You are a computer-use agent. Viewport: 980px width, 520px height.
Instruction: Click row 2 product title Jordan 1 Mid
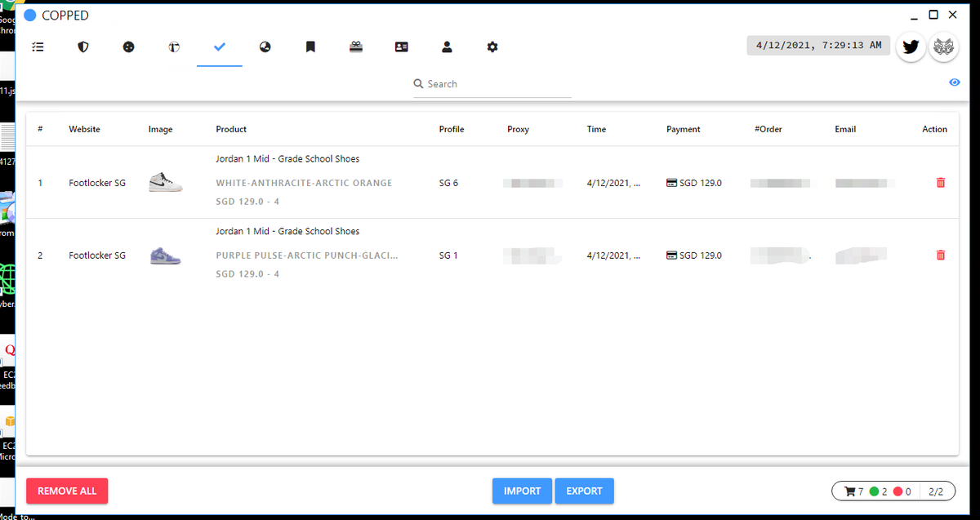(x=287, y=231)
